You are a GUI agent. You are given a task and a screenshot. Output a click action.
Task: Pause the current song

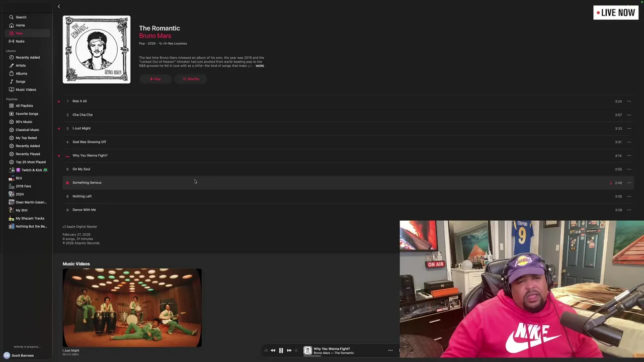tap(281, 350)
